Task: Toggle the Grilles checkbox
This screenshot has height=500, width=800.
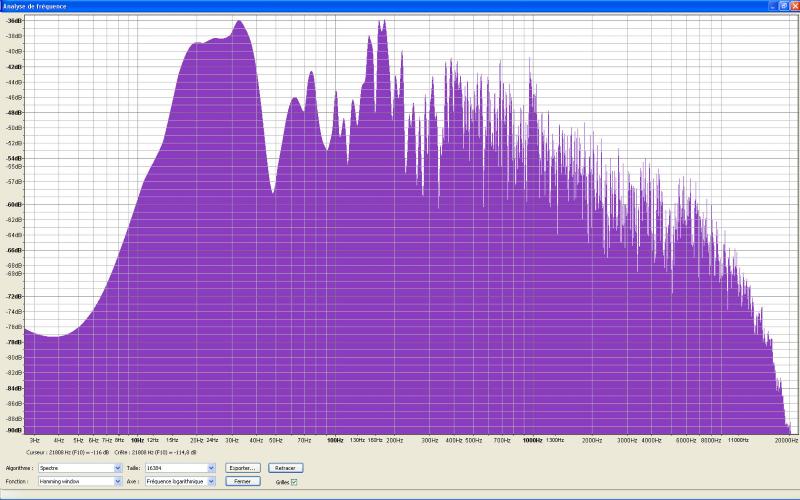Action: click(294, 482)
